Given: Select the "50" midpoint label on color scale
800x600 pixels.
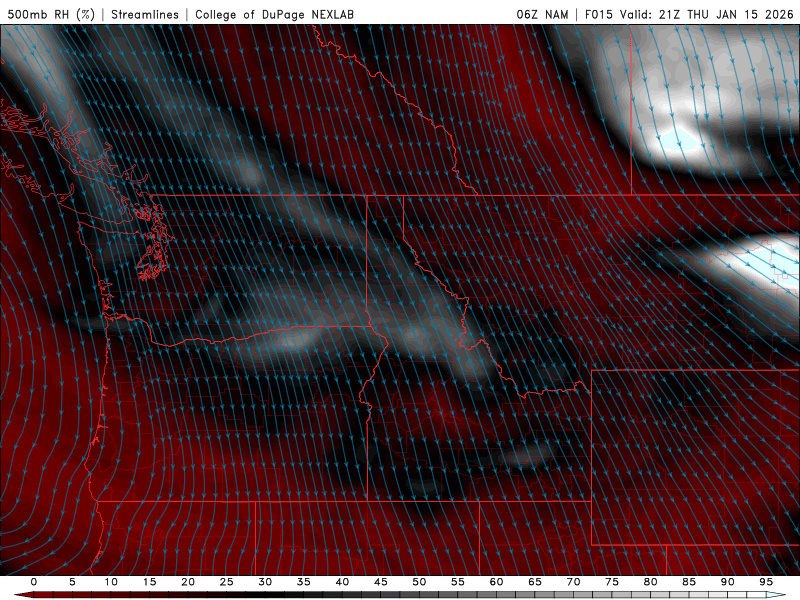Looking at the screenshot, I should click(419, 582).
